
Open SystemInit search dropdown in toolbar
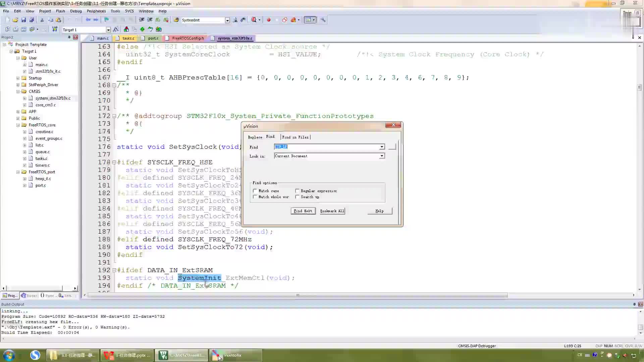[x=227, y=20]
